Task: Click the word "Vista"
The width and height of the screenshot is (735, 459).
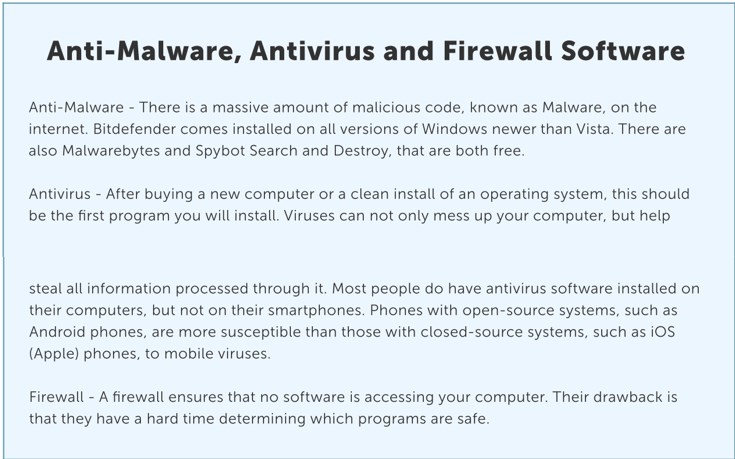Action: 593,129
